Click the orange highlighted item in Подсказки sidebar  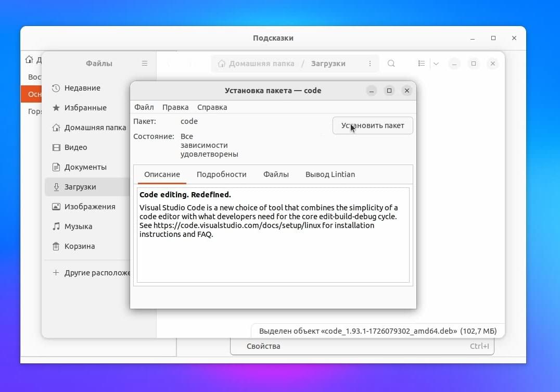coord(31,94)
